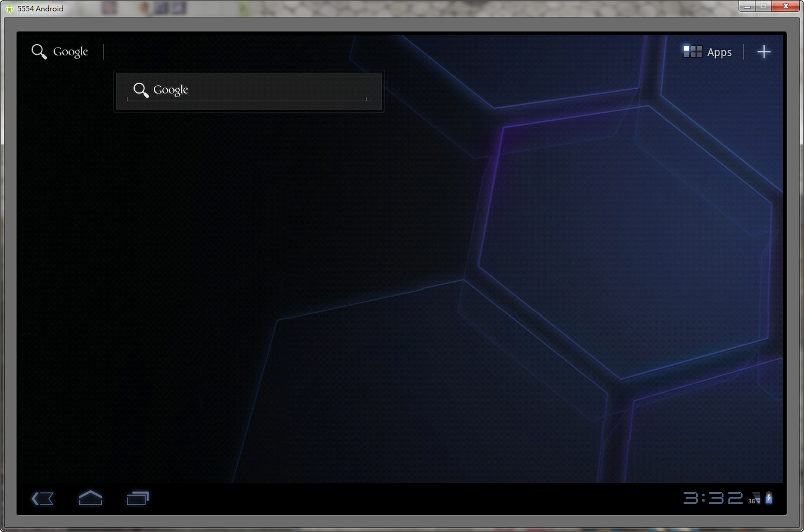Viewport: 804px width, 532px height.
Task: Click the large hexagon on the wallpaper
Action: coord(623,244)
